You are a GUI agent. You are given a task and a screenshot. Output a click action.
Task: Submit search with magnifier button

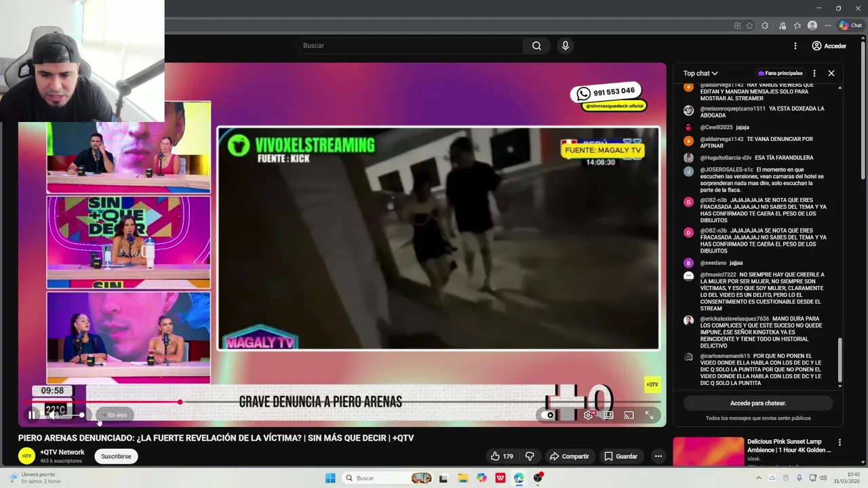(536, 45)
